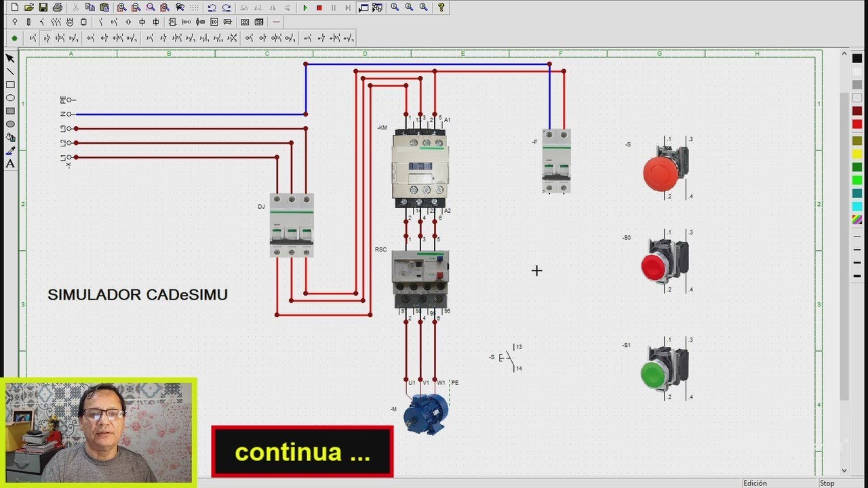The image size is (868, 488).
Task: Click the SIMULADOR CADeSIMU text label
Action: [138, 295]
